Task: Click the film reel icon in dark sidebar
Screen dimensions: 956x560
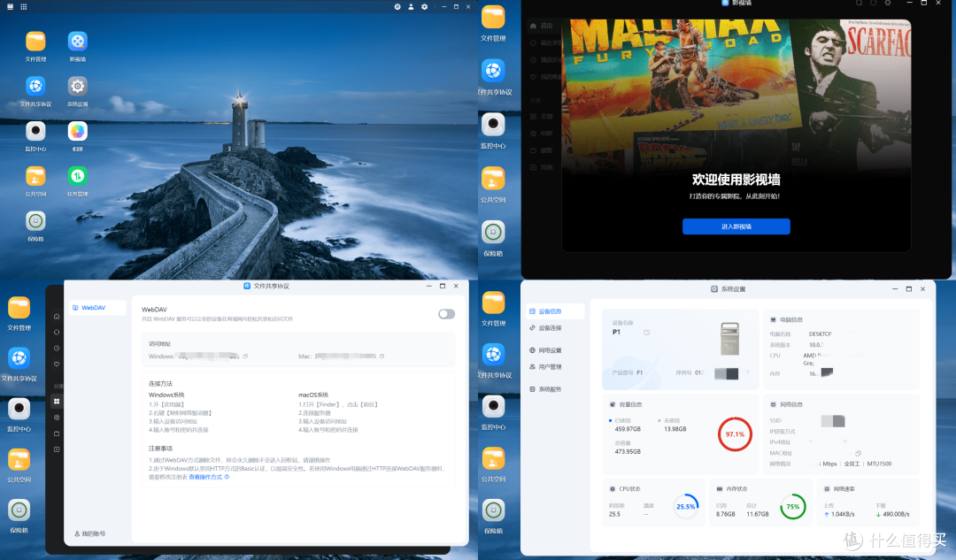Action: (x=57, y=418)
